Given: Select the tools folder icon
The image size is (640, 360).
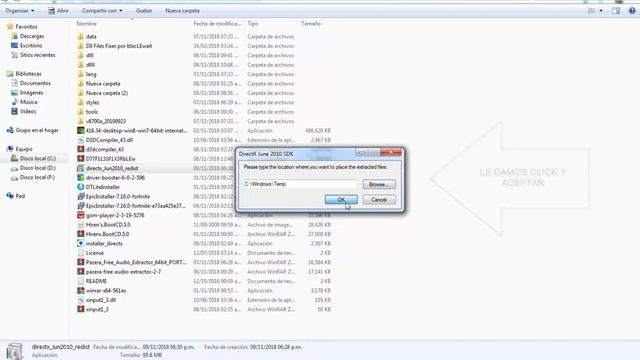Looking at the screenshot, I should point(81,111).
